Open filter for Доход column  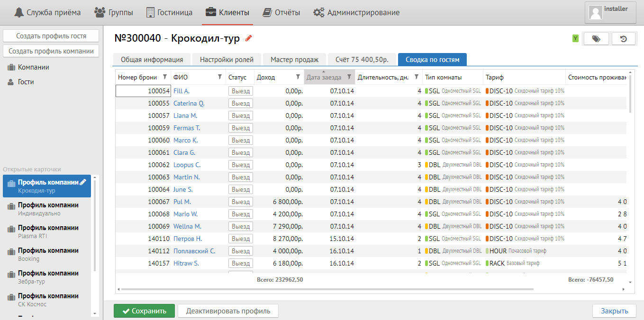click(298, 77)
